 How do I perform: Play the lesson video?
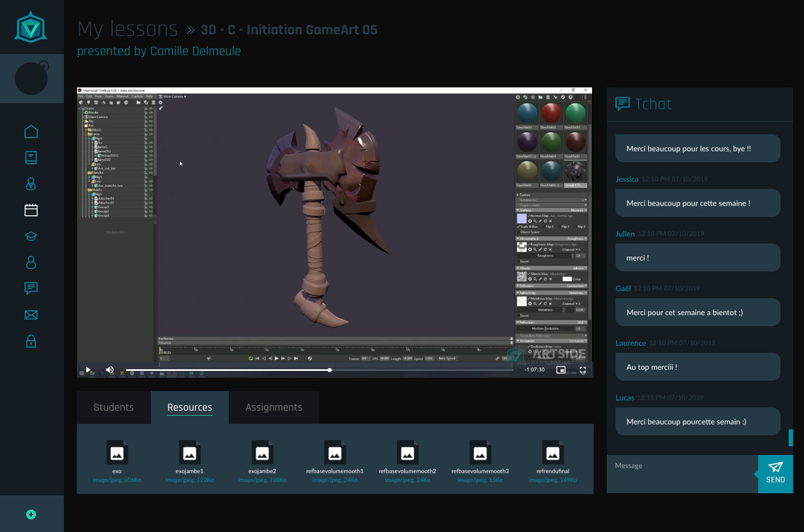coord(88,370)
